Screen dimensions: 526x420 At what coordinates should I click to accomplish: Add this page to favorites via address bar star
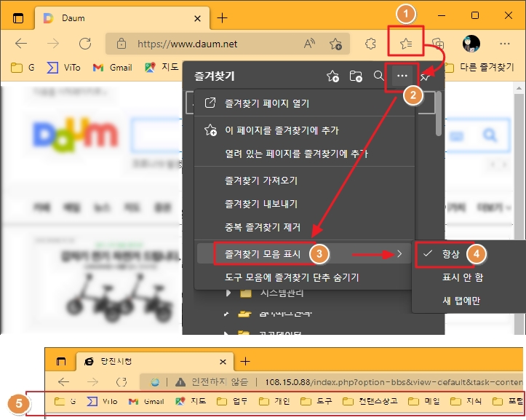click(335, 44)
